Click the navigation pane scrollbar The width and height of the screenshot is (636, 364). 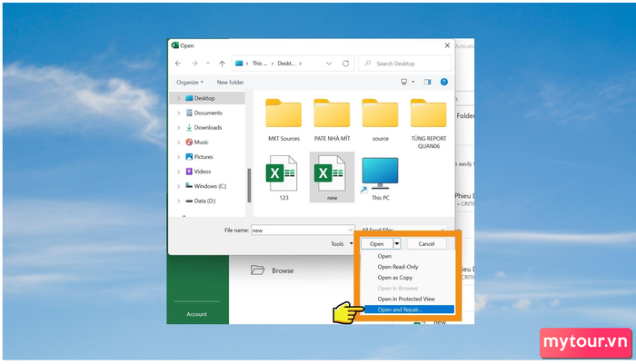[x=249, y=185]
